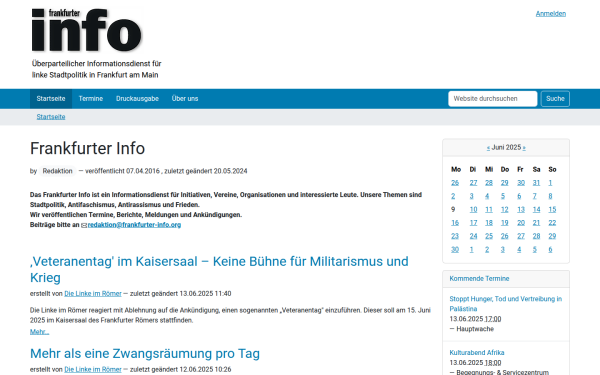Viewport: 600px width, 375px height.
Task: Select June 16 in the calendar
Action: (455, 223)
